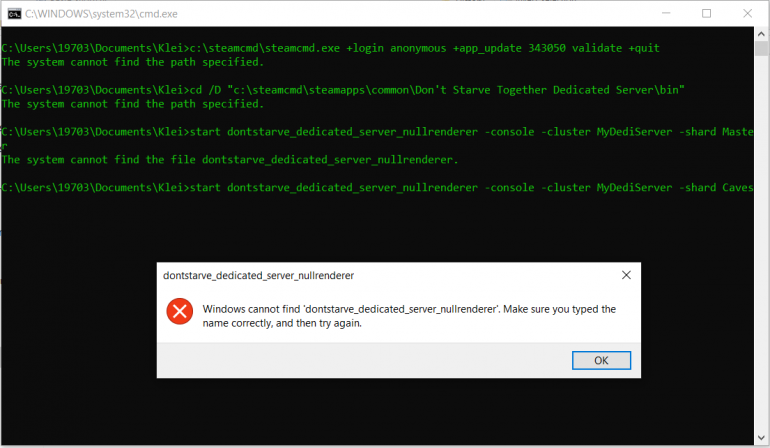Close the cmd.exe window
Image resolution: width=770 pixels, height=448 pixels.
click(747, 13)
